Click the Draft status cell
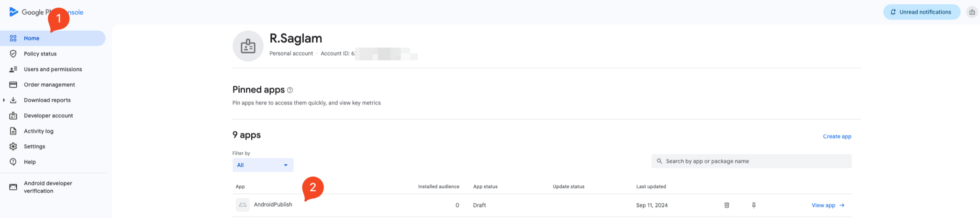This screenshot has height=218, width=980. (479, 205)
